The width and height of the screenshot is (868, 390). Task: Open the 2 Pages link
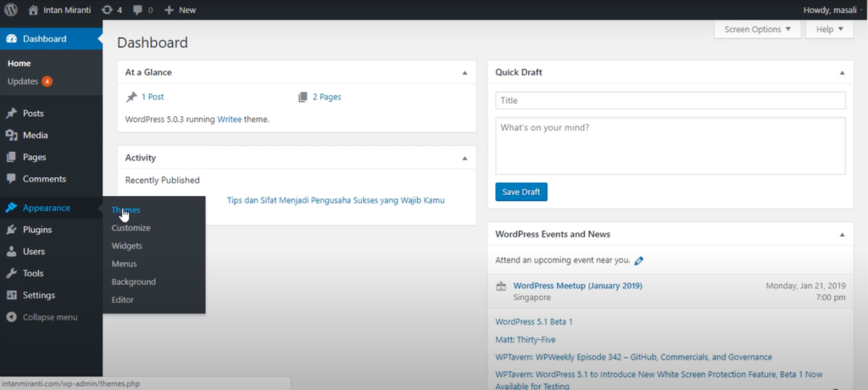tap(326, 97)
